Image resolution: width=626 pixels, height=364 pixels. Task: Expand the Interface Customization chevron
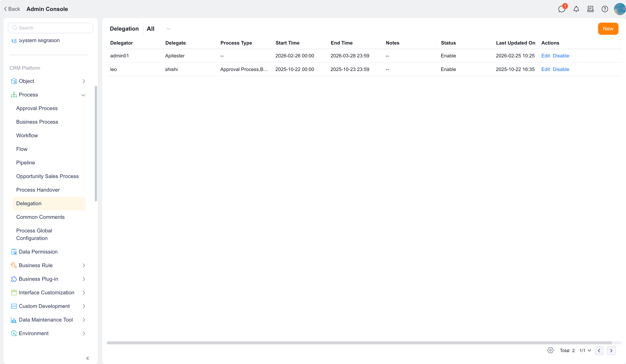(x=84, y=293)
